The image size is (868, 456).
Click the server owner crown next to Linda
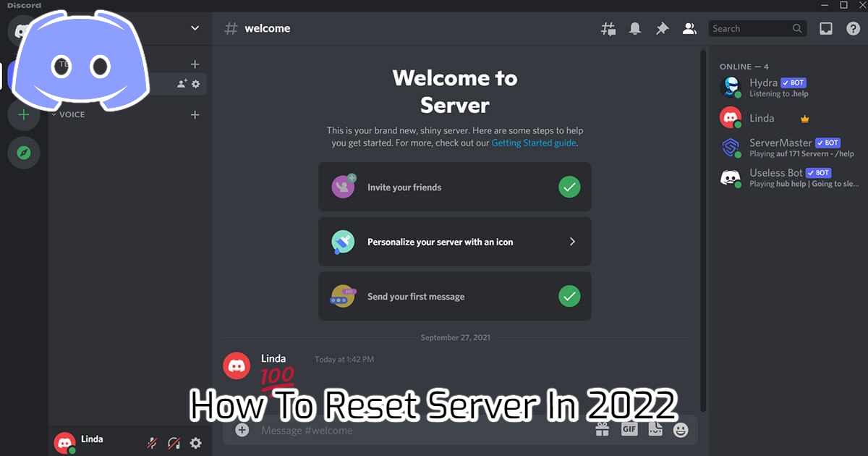pyautogui.click(x=804, y=119)
